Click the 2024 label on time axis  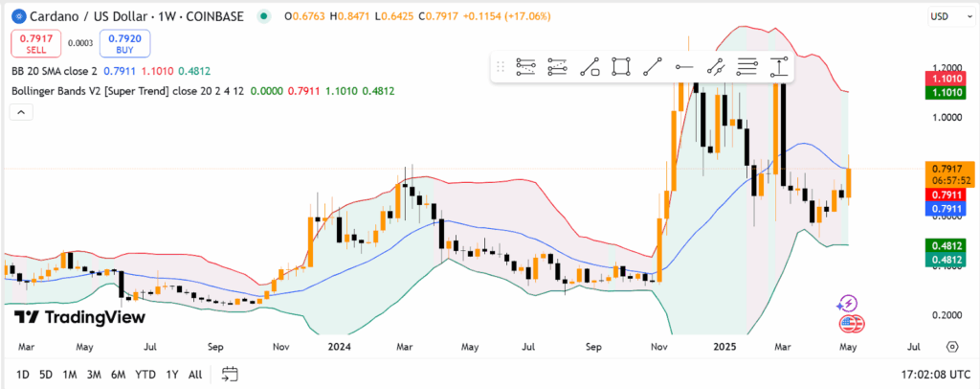(x=342, y=346)
